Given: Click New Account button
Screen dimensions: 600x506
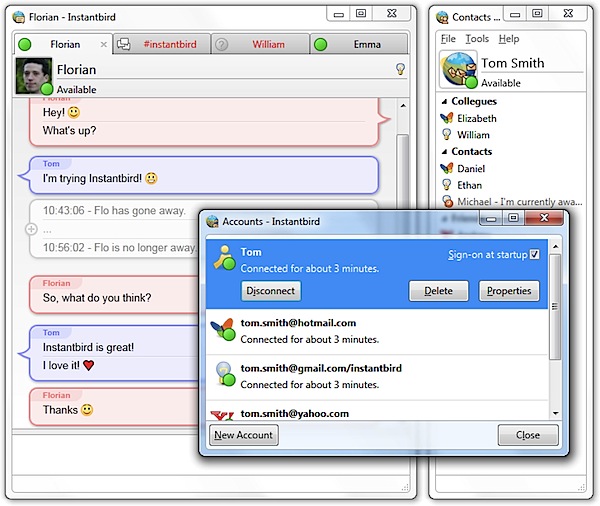Looking at the screenshot, I should [x=243, y=435].
